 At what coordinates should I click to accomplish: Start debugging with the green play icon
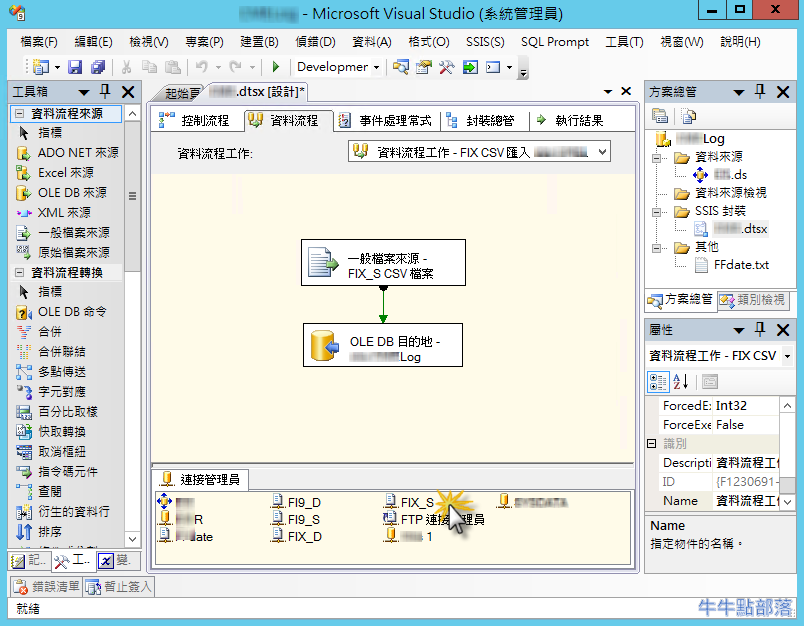point(276,67)
